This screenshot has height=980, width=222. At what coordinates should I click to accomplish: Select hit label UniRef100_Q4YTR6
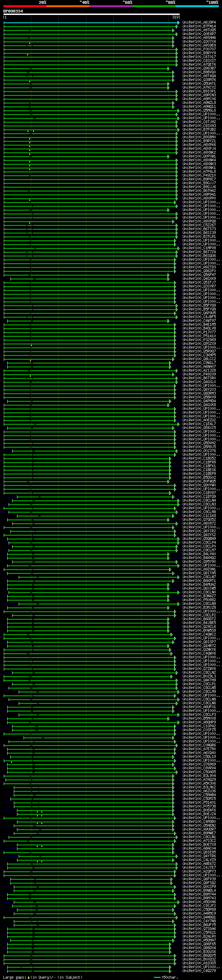click(199, 856)
